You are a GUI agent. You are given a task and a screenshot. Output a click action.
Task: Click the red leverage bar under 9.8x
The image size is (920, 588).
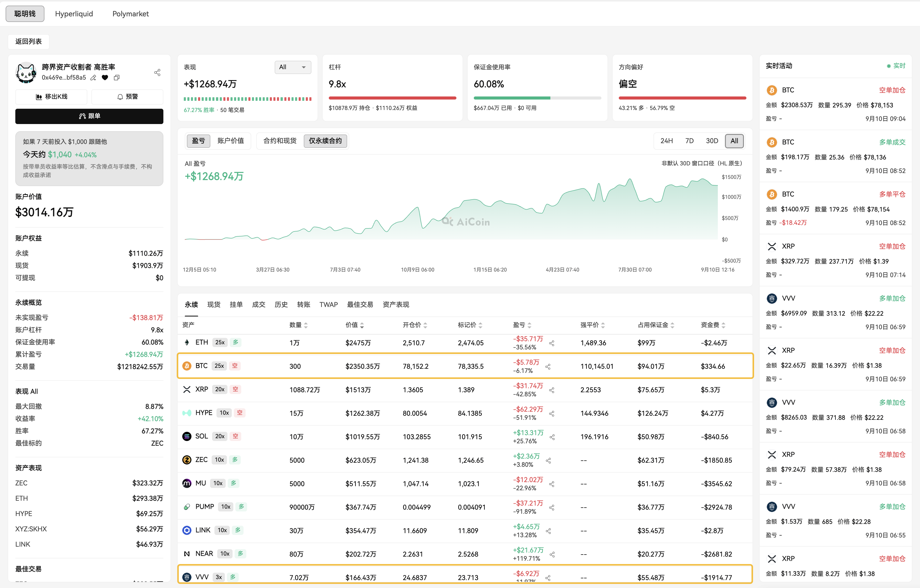pos(392,98)
